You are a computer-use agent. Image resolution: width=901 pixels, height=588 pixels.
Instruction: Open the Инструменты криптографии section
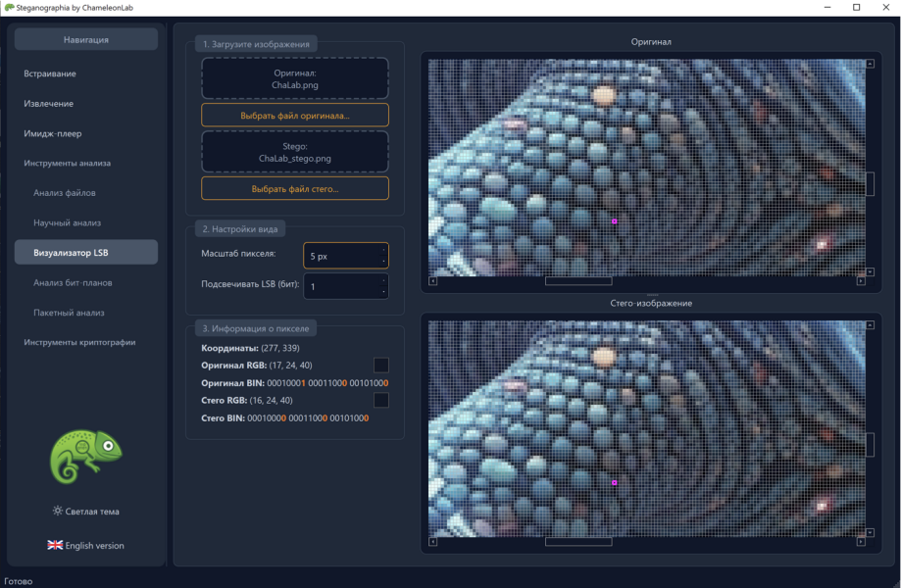(x=79, y=342)
